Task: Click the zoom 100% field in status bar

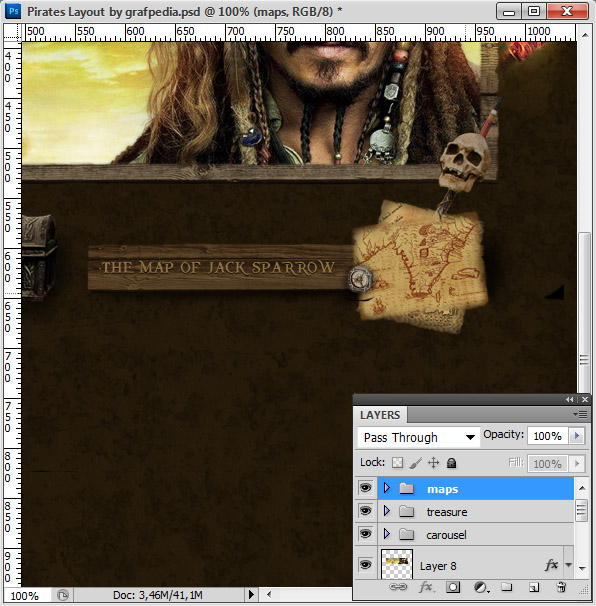Action: [25, 596]
